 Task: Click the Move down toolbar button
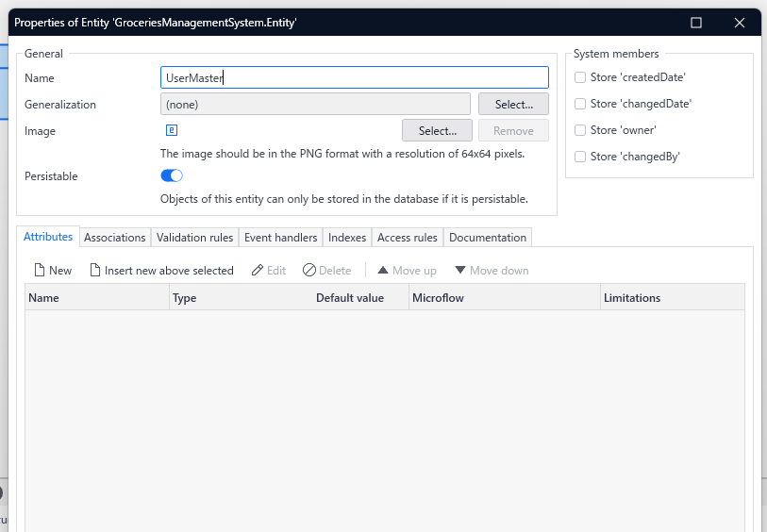(x=492, y=271)
